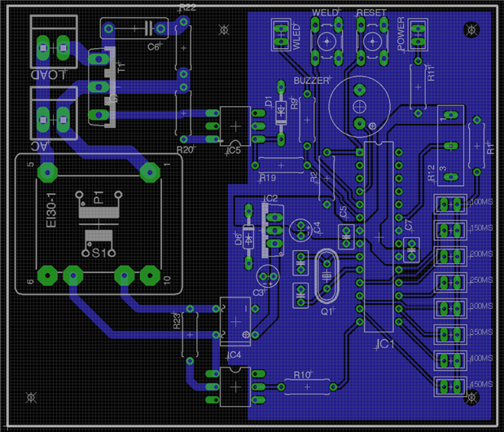This screenshot has width=504, height=432.
Task: Click the C5 capacitor label
Action: point(344,212)
